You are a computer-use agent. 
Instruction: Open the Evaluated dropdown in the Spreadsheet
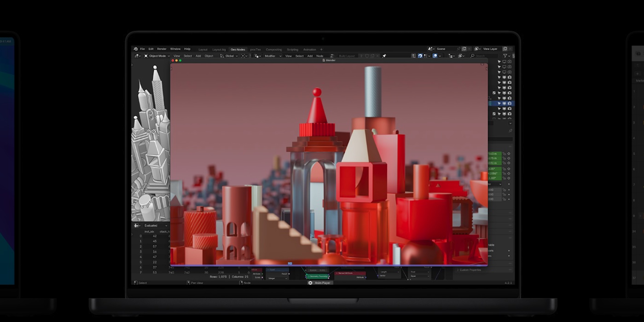(x=152, y=225)
